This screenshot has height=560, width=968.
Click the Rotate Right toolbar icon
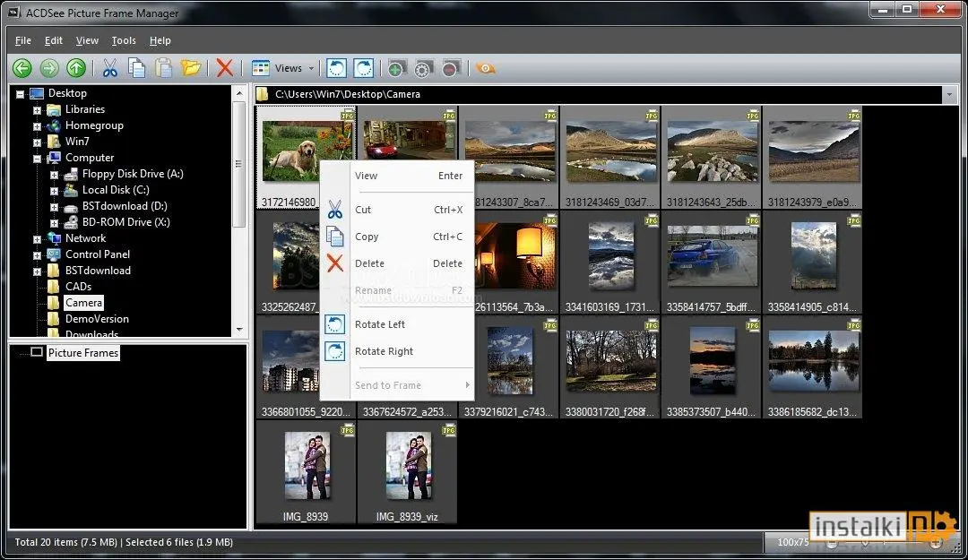[x=364, y=68]
